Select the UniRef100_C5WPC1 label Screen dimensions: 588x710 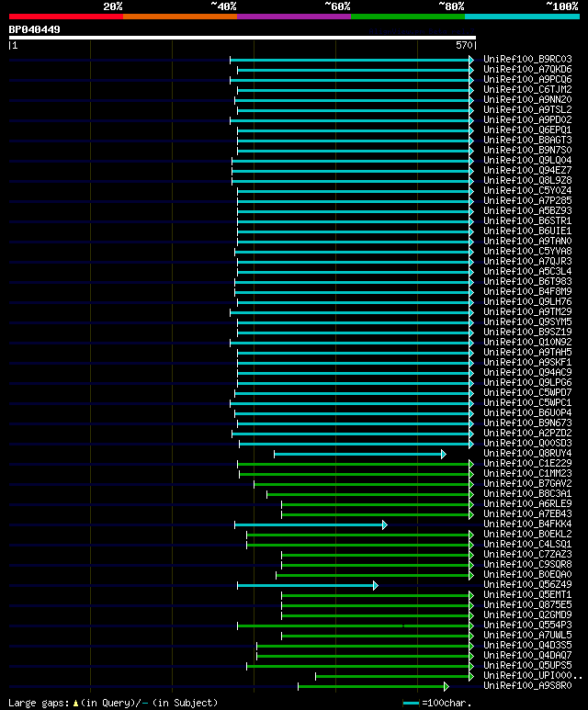click(x=527, y=402)
